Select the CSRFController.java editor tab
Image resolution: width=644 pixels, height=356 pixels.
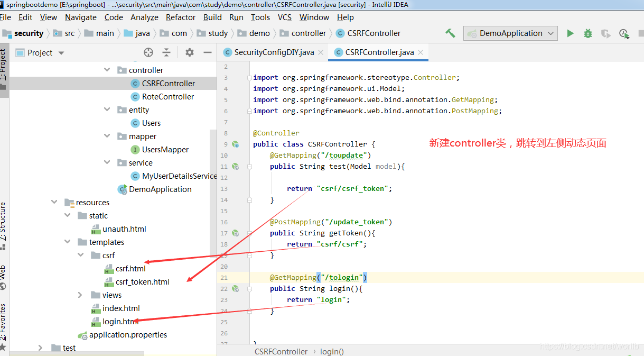coord(379,52)
